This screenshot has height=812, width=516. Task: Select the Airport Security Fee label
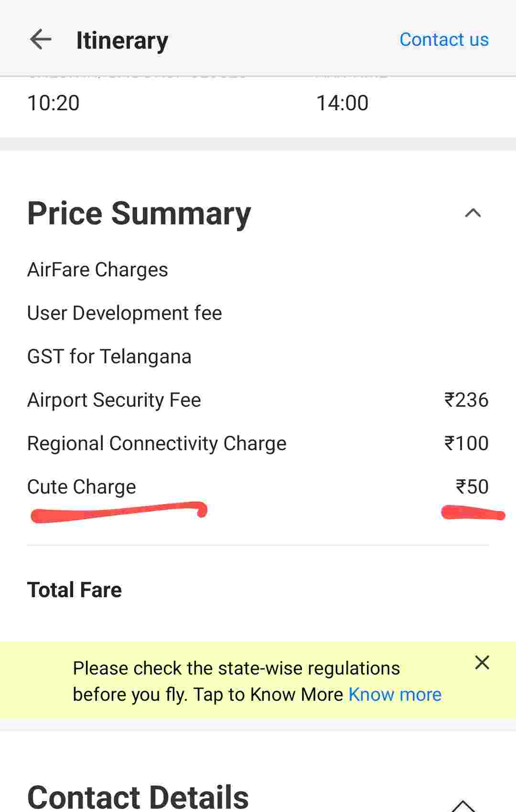114,400
